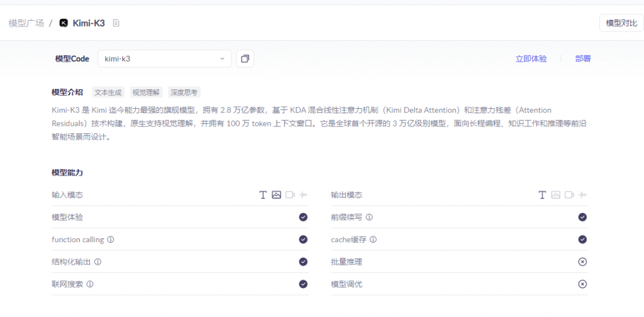Click info icon beside 联网搜索
The width and height of the screenshot is (644, 317).
pyautogui.click(x=90, y=284)
